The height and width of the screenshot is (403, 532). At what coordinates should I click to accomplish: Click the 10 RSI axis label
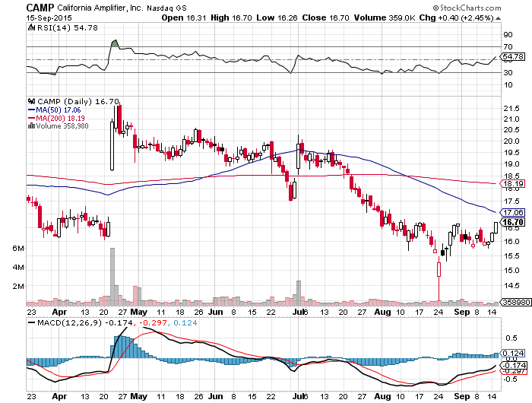point(508,85)
